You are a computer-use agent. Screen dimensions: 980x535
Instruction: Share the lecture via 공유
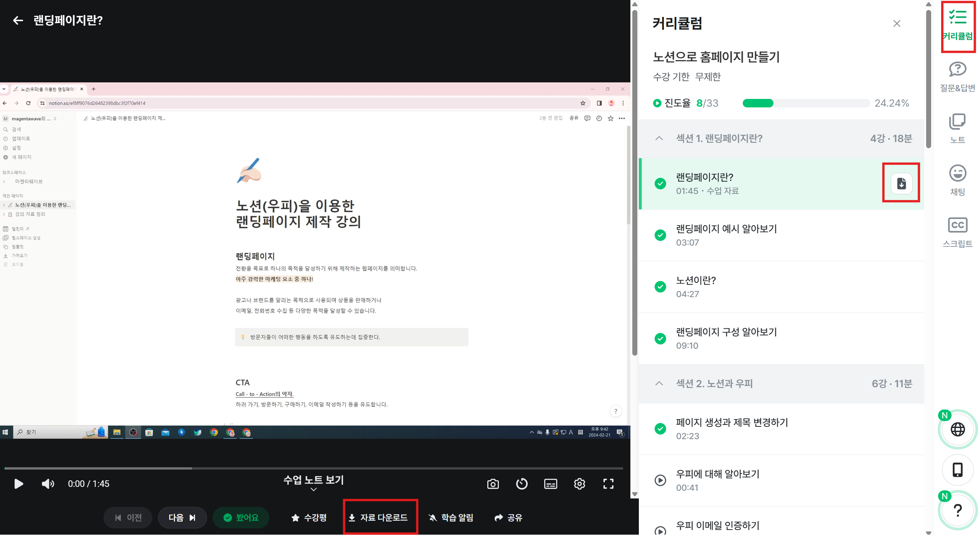click(508, 518)
